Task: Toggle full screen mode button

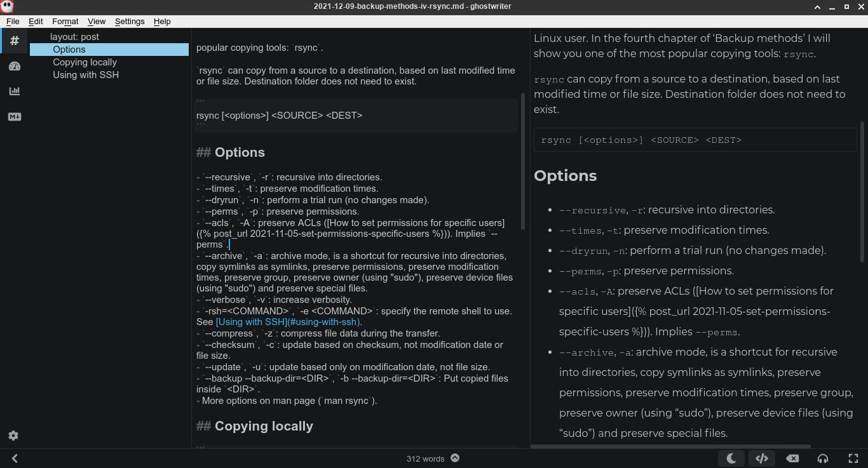Action: point(853,458)
